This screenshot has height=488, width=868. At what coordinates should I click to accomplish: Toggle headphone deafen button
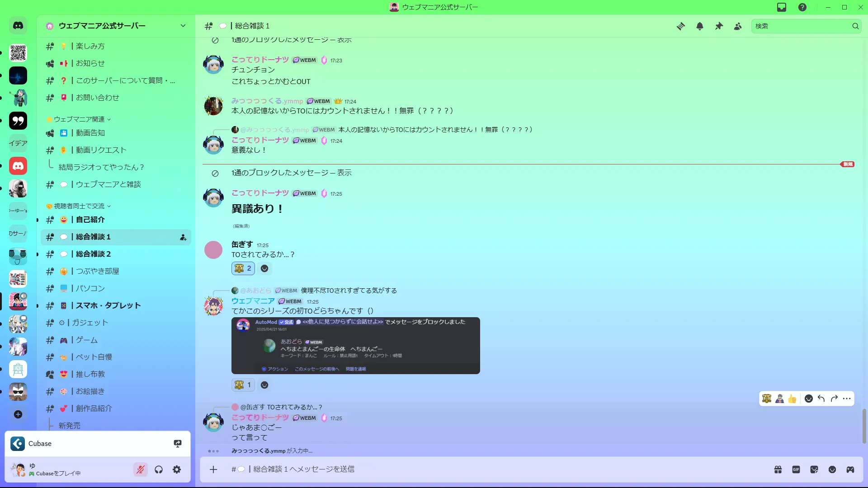159,469
